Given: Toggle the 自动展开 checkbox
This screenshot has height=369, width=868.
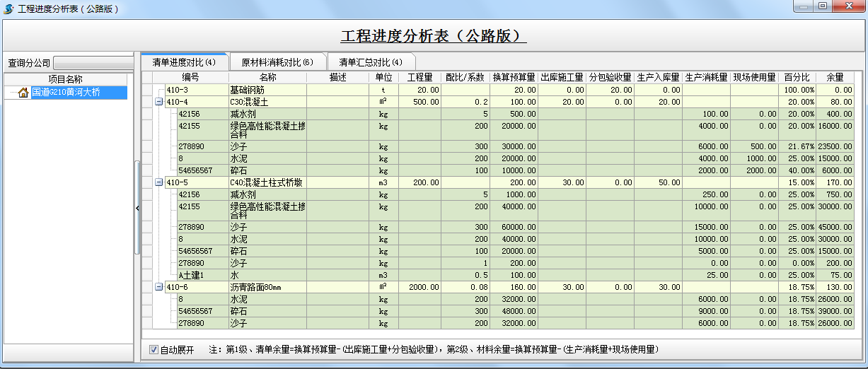Looking at the screenshot, I should (154, 350).
